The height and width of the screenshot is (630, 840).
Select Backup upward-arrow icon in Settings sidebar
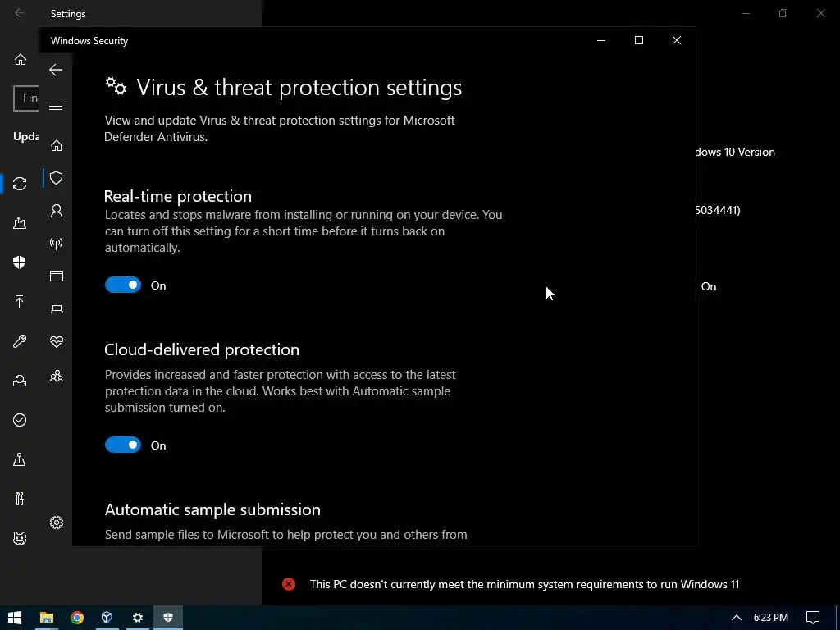point(20,302)
